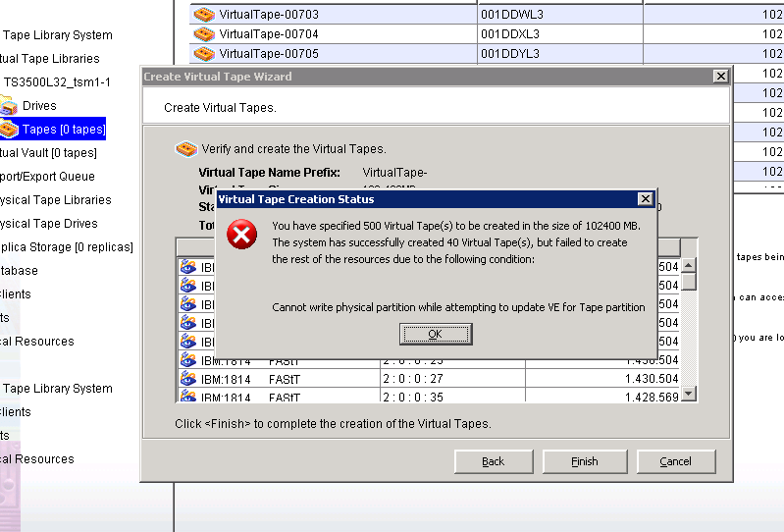The height and width of the screenshot is (532, 784).
Task: Click size value 1.428.569 in device list
Action: 652,397
